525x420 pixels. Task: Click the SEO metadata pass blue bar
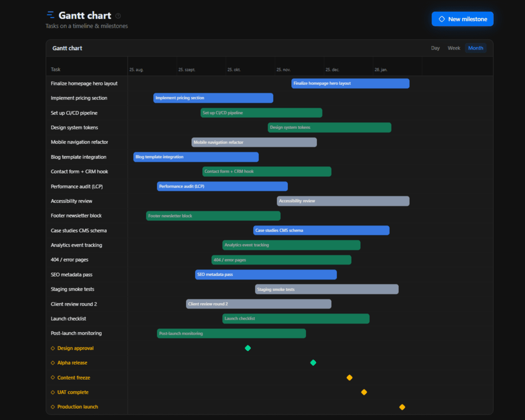[266, 274]
